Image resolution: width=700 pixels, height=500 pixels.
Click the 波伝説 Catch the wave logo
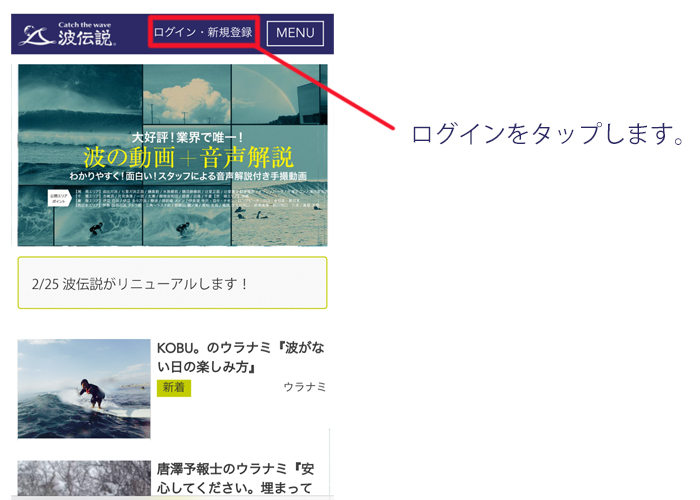(x=67, y=34)
